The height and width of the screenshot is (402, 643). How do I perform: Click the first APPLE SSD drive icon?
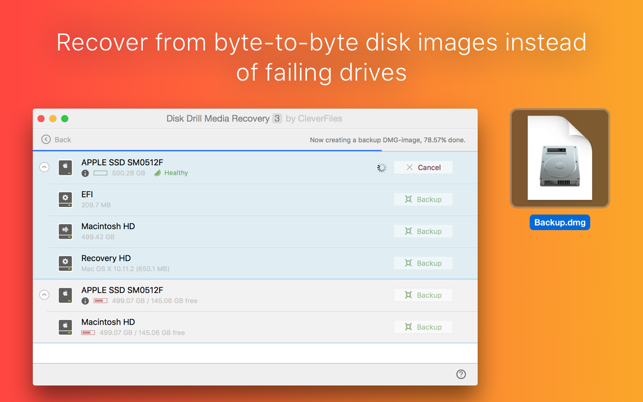coord(65,167)
